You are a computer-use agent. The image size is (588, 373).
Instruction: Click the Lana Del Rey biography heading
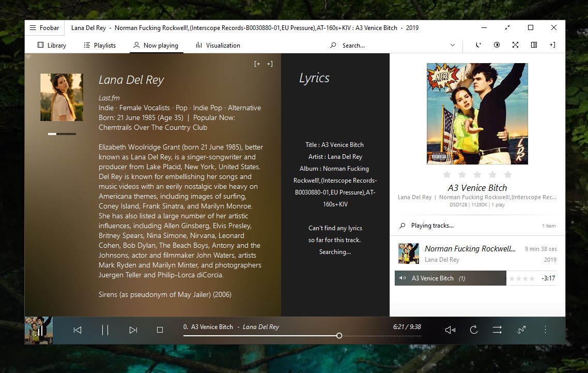(131, 80)
